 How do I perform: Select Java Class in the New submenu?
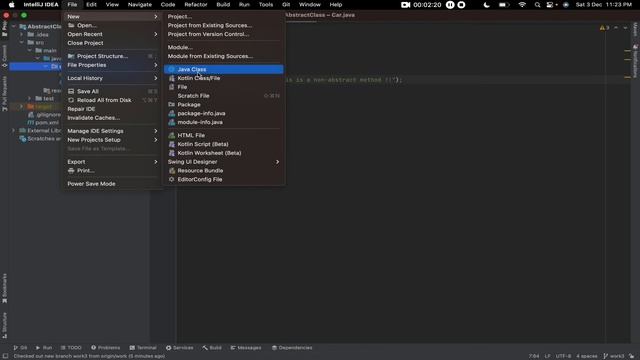coord(223,69)
